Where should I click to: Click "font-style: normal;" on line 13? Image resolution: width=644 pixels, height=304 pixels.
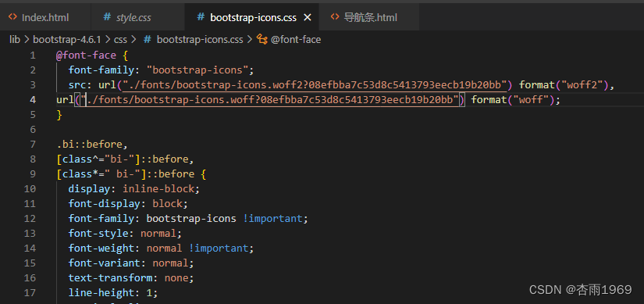point(125,233)
